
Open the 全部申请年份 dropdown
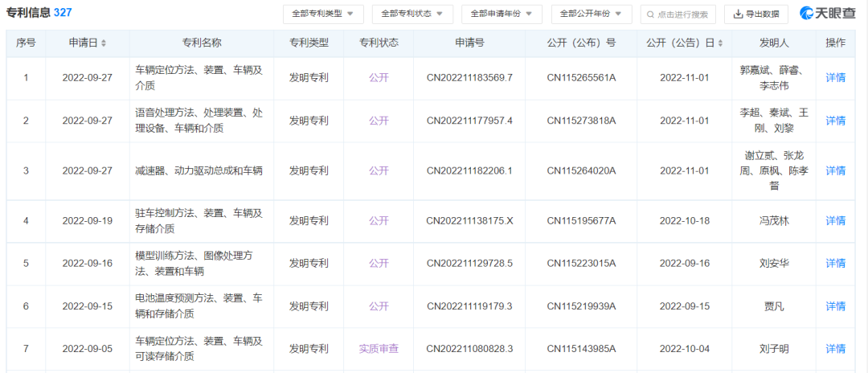(502, 14)
